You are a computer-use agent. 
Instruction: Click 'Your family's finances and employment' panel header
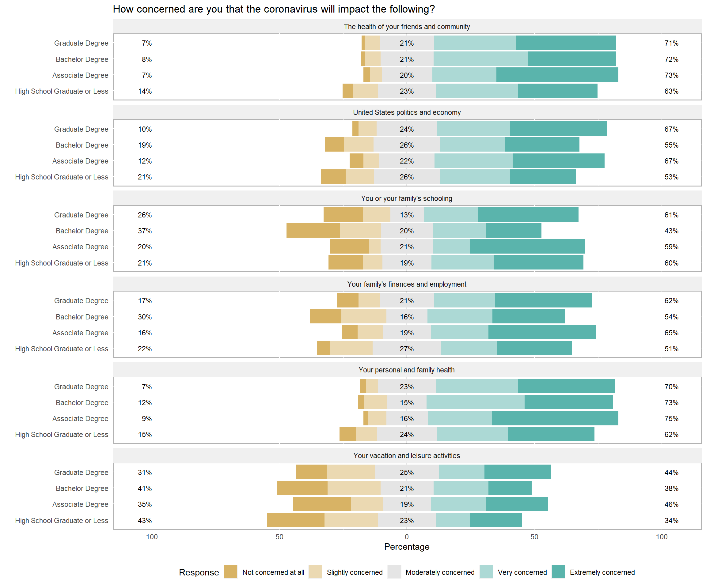pos(406,284)
